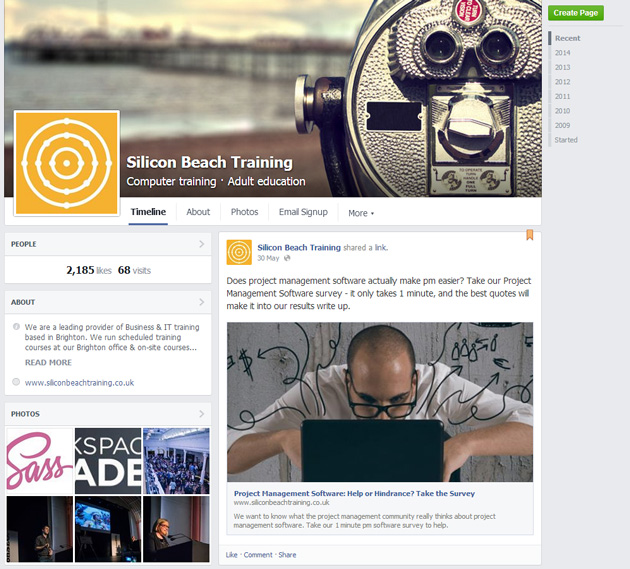Jump to Recent in the timeline navigator
The image size is (630, 569).
click(567, 38)
